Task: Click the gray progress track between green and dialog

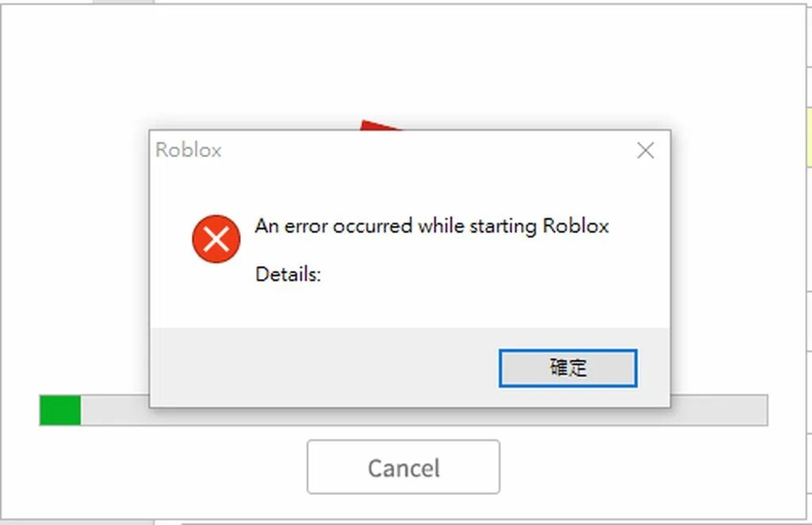Action: pyautogui.click(x=114, y=410)
